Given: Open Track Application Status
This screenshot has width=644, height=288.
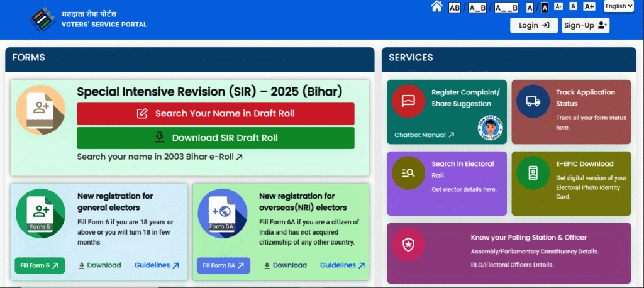Looking at the screenshot, I should (586, 97).
